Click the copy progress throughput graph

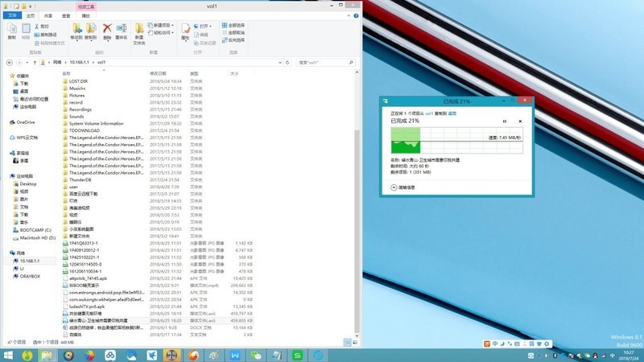(443, 142)
